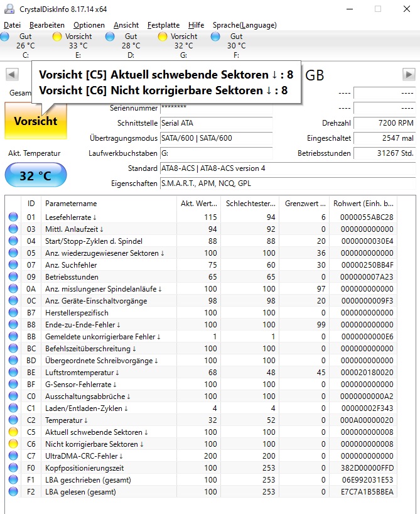Image resolution: width=420 pixels, height=514 pixels.
Task: Click the Drehzahl 7200 RPM value
Action: (x=385, y=123)
